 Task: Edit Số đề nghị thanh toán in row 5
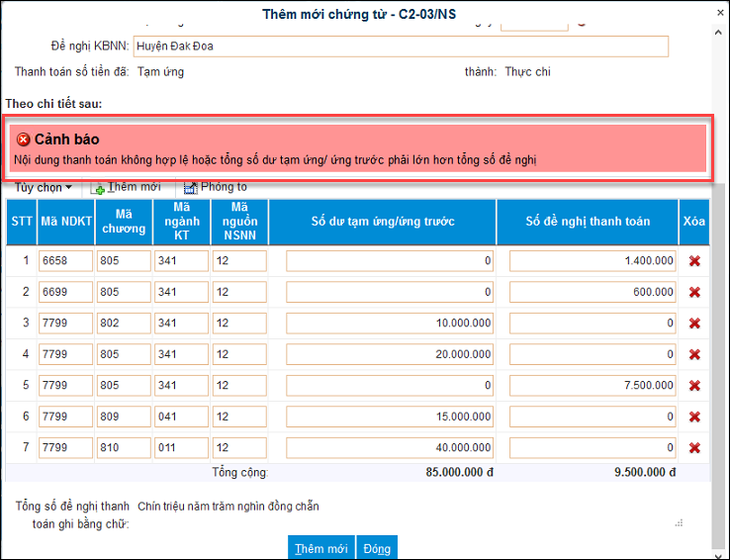click(x=593, y=385)
